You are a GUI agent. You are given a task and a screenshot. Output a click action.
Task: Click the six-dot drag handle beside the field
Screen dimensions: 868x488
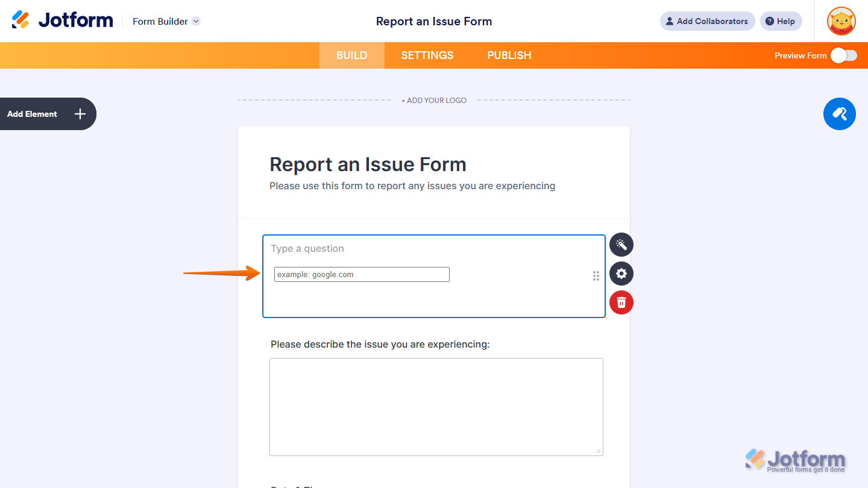point(596,276)
